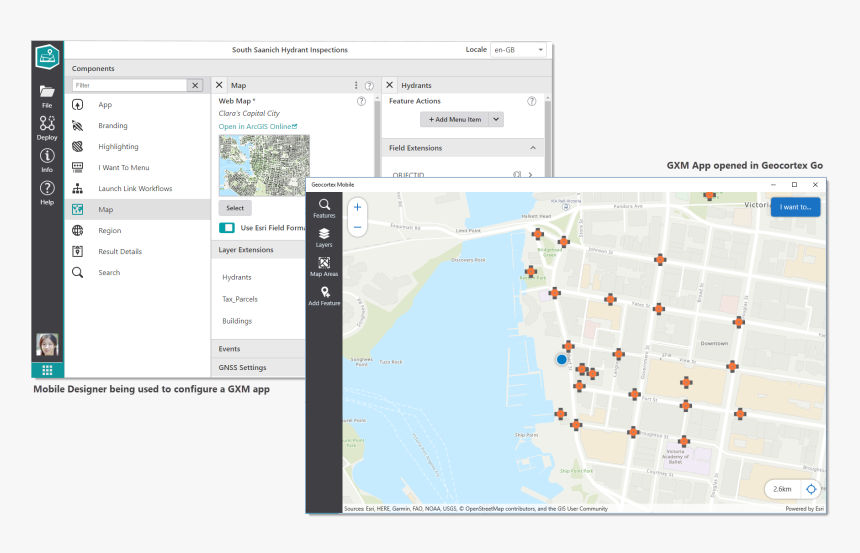Image resolution: width=860 pixels, height=553 pixels.
Task: Select Region in Components list
Action: pos(109,230)
